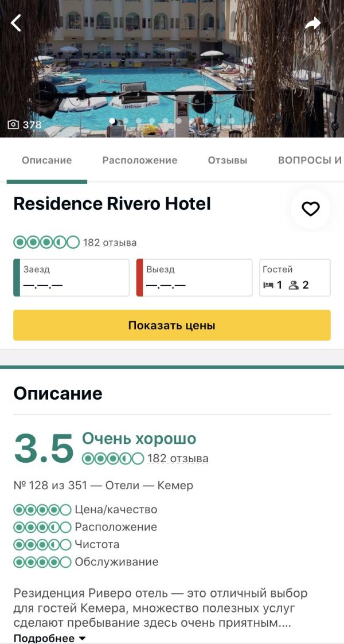Viewport: 344px width, 644px height.
Task: Open photo gallery via camera icon
Action: (13, 124)
